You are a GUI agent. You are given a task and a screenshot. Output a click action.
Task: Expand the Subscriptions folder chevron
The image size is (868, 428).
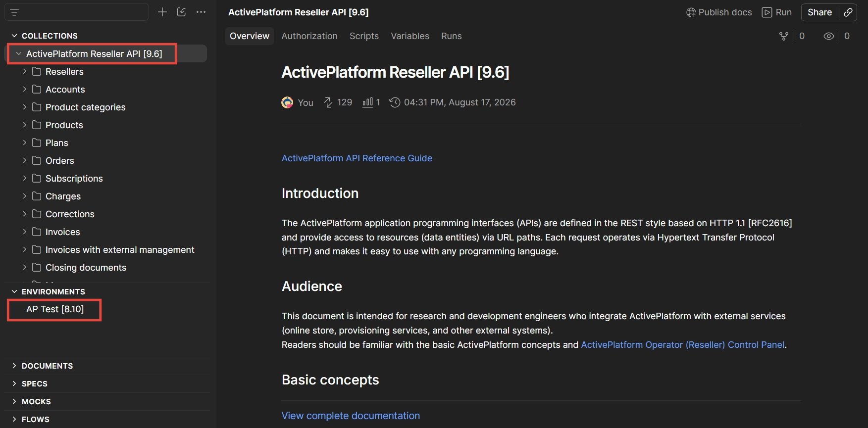click(x=25, y=179)
